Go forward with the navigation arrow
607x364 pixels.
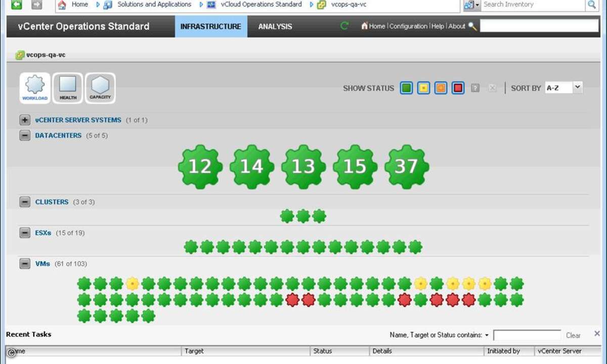tap(36, 5)
